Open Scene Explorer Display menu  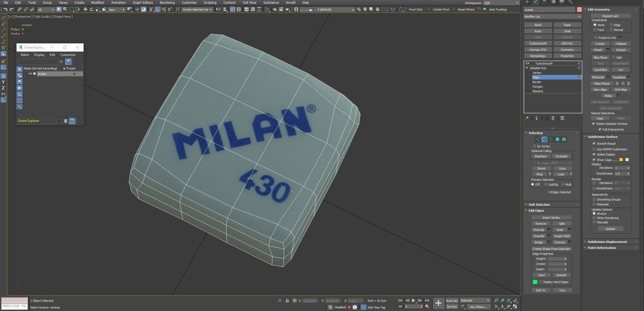(x=39, y=55)
